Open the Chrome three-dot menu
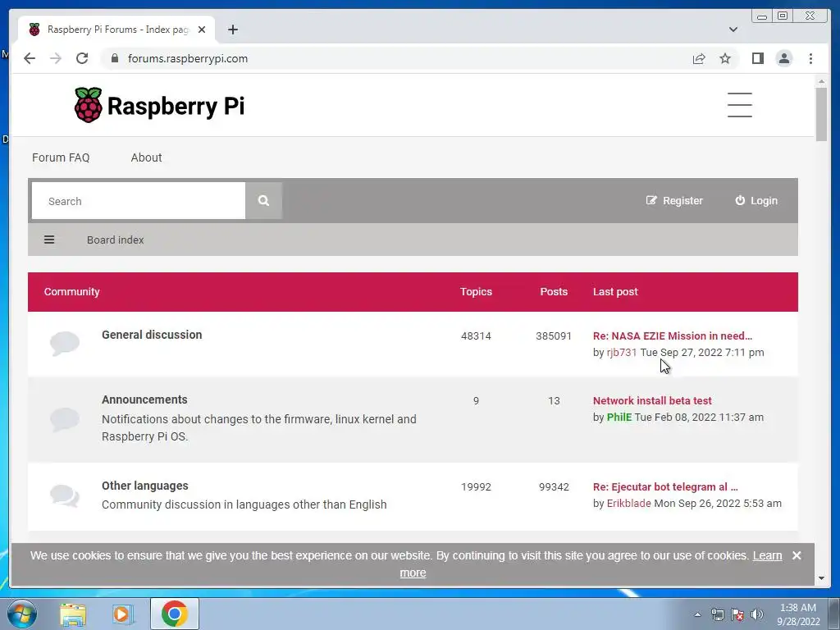Screen dimensions: 840x630 pyautogui.click(x=810, y=58)
